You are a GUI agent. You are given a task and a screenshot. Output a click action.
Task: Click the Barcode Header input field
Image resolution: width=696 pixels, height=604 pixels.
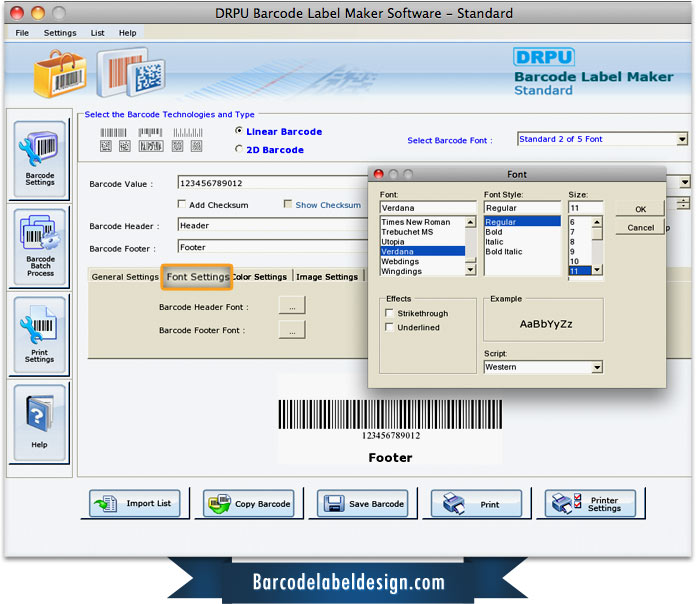[x=273, y=225]
